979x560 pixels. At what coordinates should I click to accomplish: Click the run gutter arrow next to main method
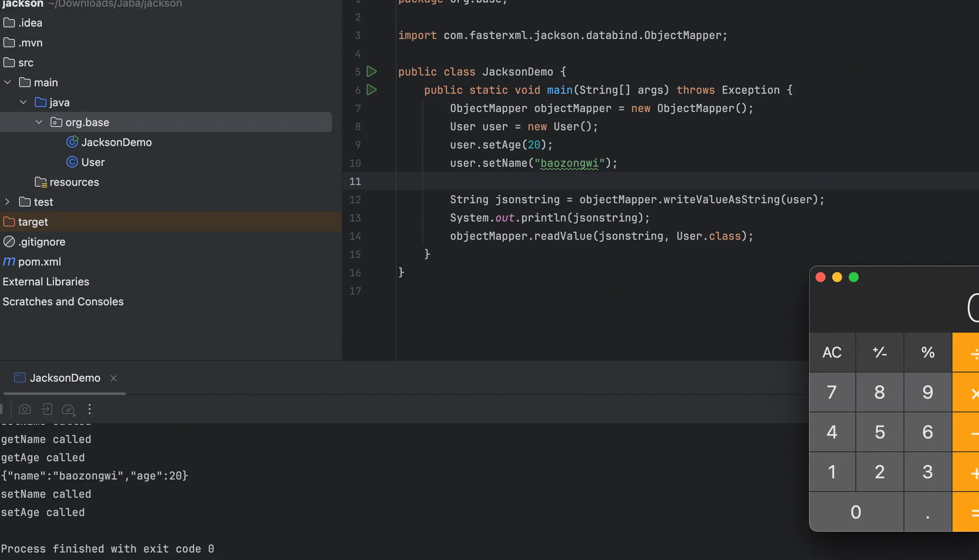point(372,90)
